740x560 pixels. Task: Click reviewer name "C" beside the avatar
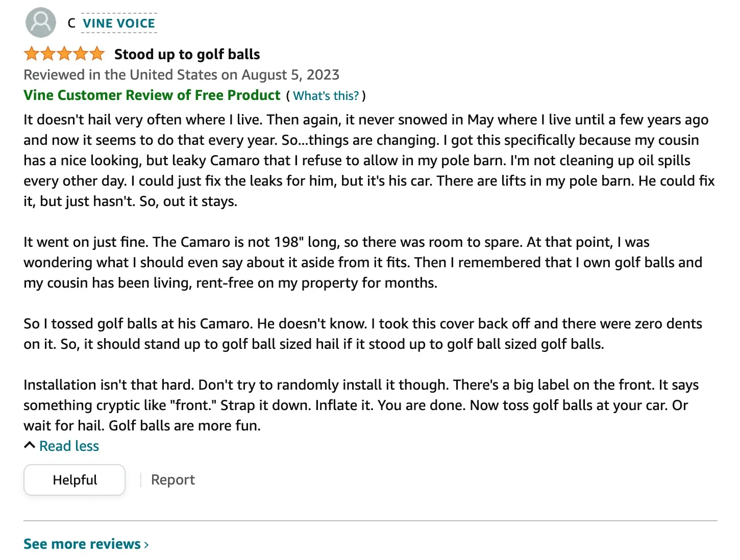71,23
